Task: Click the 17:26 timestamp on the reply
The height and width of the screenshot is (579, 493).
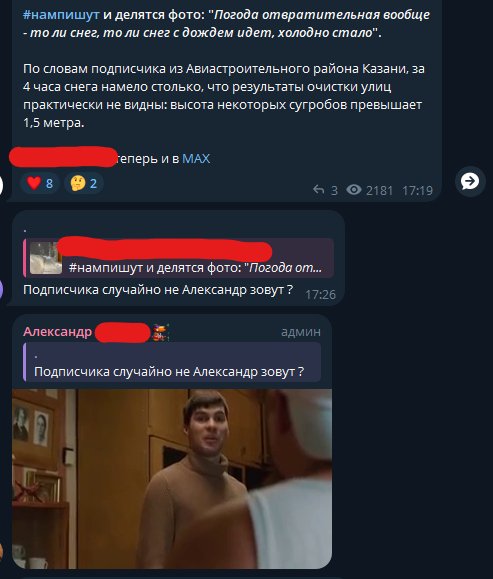Action: [321, 295]
